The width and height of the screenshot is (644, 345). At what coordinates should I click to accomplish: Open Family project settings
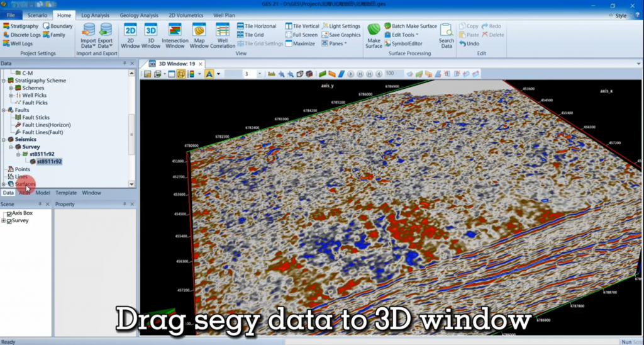(x=54, y=35)
